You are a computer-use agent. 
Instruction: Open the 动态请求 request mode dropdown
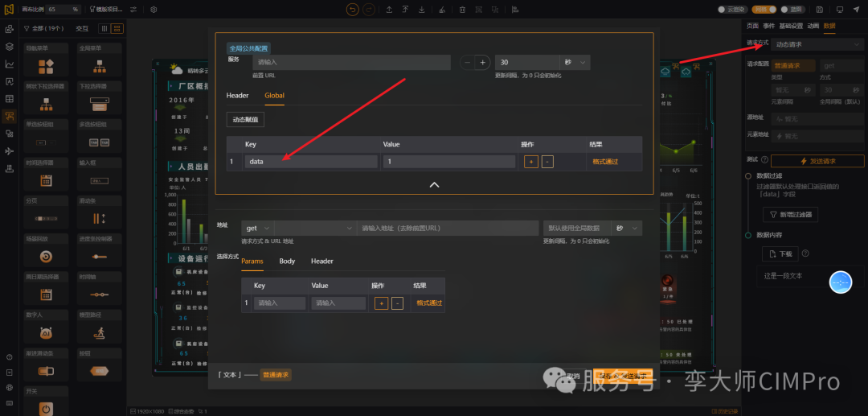817,43
